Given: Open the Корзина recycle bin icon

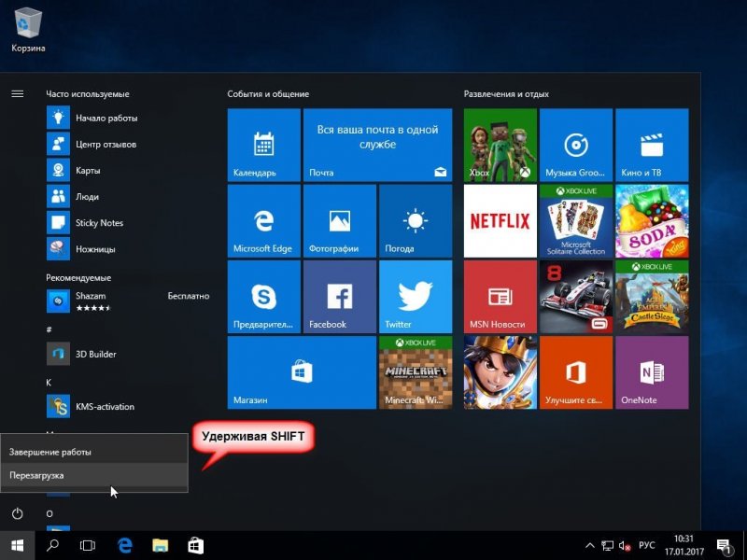Looking at the screenshot, I should tap(28, 30).
